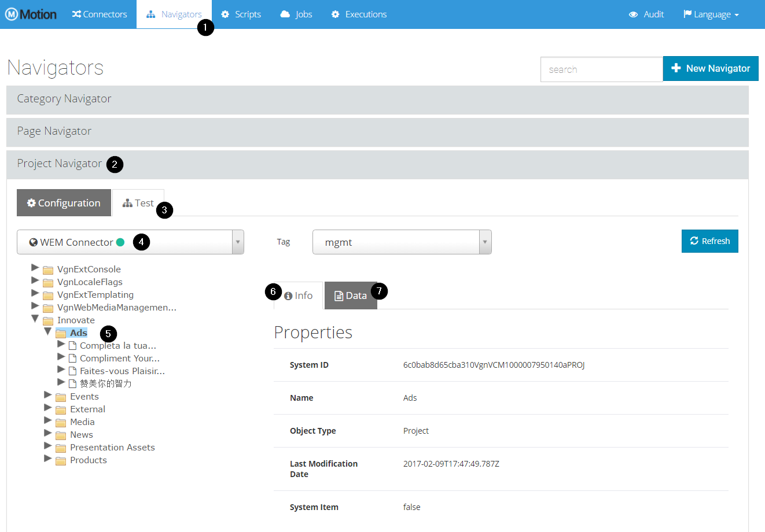Open the Jobs menu
The height and width of the screenshot is (532, 765).
point(296,14)
